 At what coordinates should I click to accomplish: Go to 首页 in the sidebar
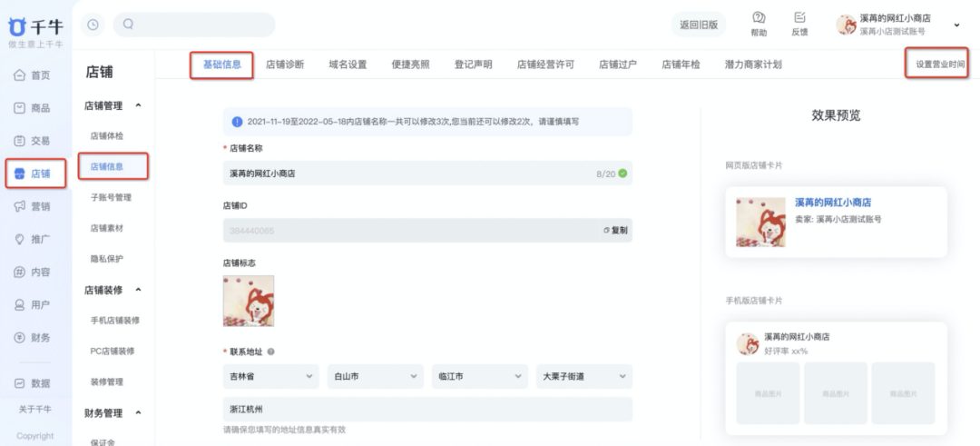pyautogui.click(x=33, y=75)
